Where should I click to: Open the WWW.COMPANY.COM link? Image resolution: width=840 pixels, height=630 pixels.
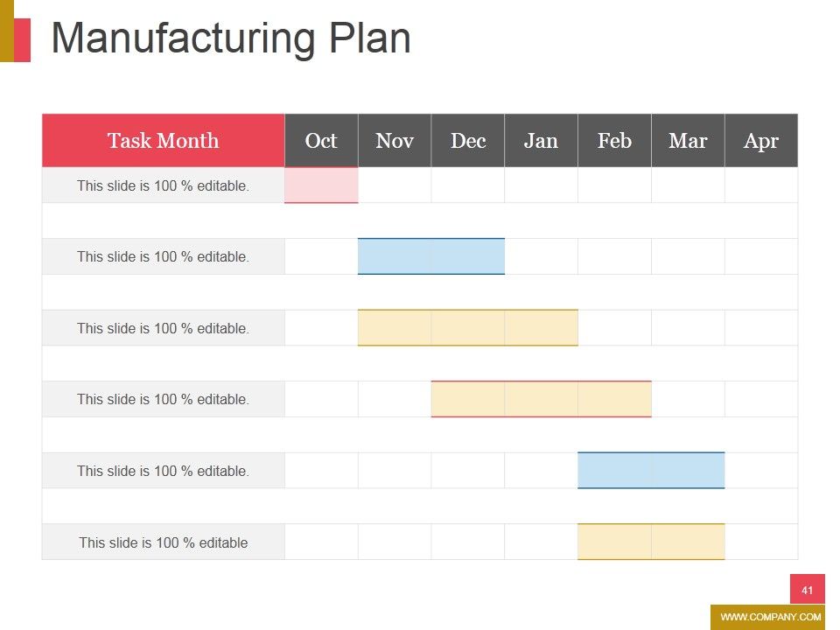pos(770,617)
